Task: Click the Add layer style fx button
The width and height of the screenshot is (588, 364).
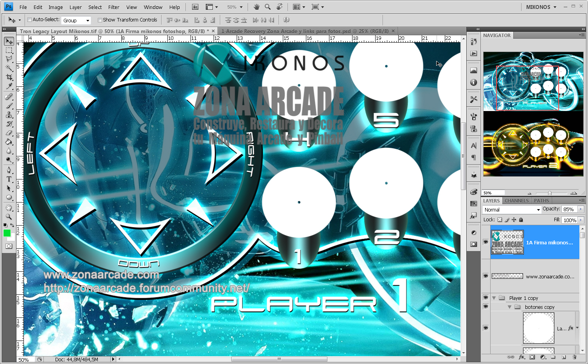Action: point(521,357)
